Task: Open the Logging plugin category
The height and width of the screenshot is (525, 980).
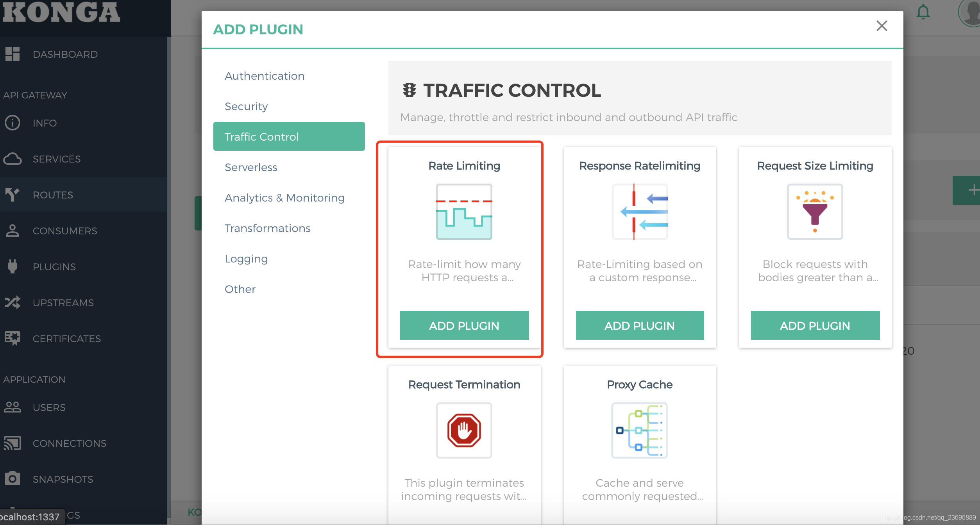Action: coord(246,259)
